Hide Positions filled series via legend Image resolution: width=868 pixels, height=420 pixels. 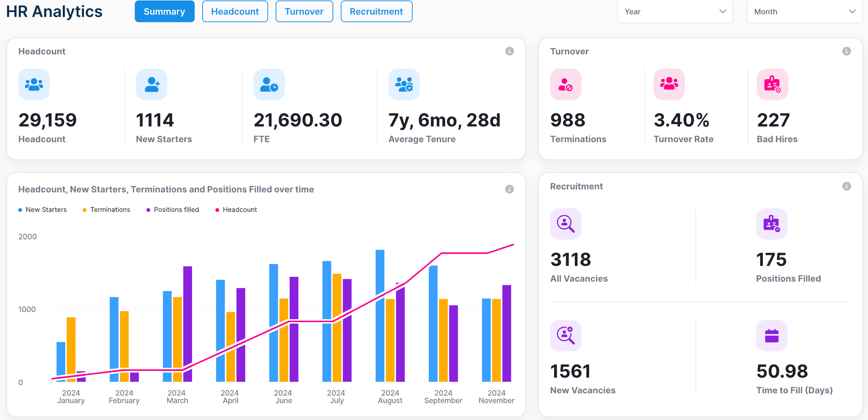pyautogui.click(x=172, y=210)
